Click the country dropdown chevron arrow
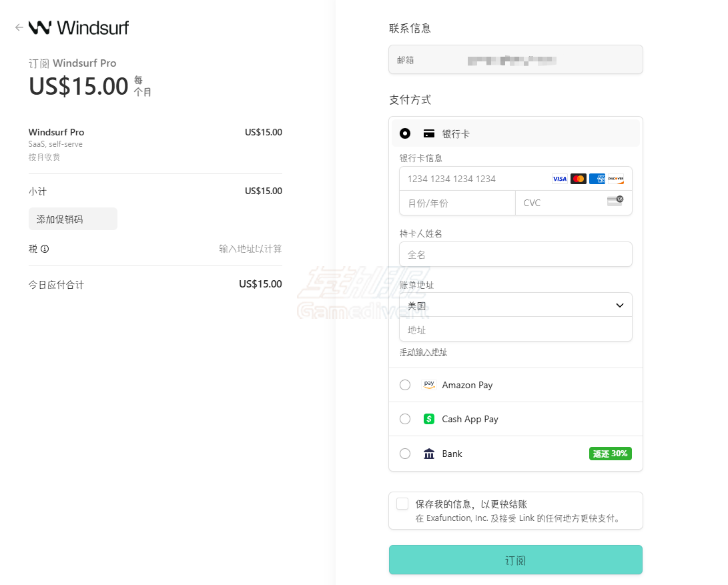This screenshot has width=728, height=585. tap(619, 305)
